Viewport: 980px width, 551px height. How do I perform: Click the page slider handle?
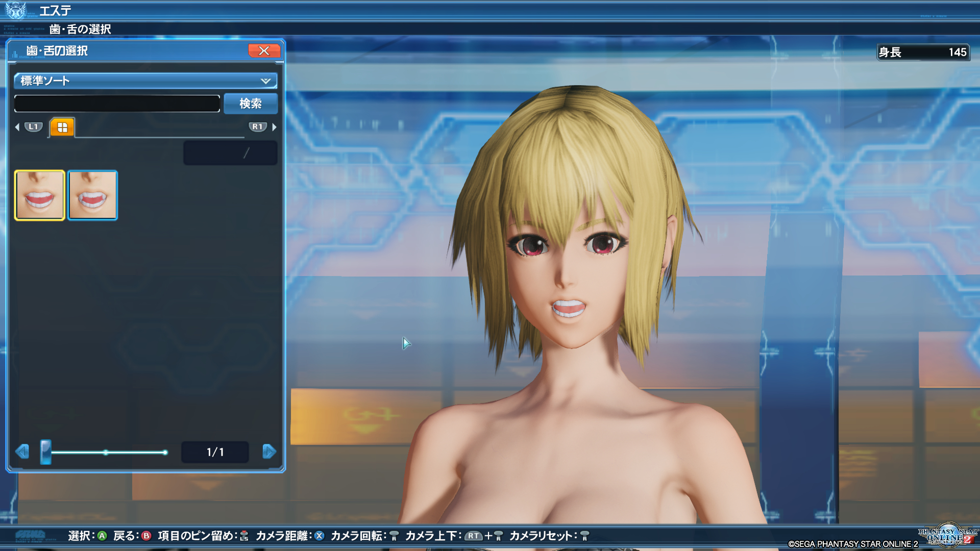click(x=46, y=452)
